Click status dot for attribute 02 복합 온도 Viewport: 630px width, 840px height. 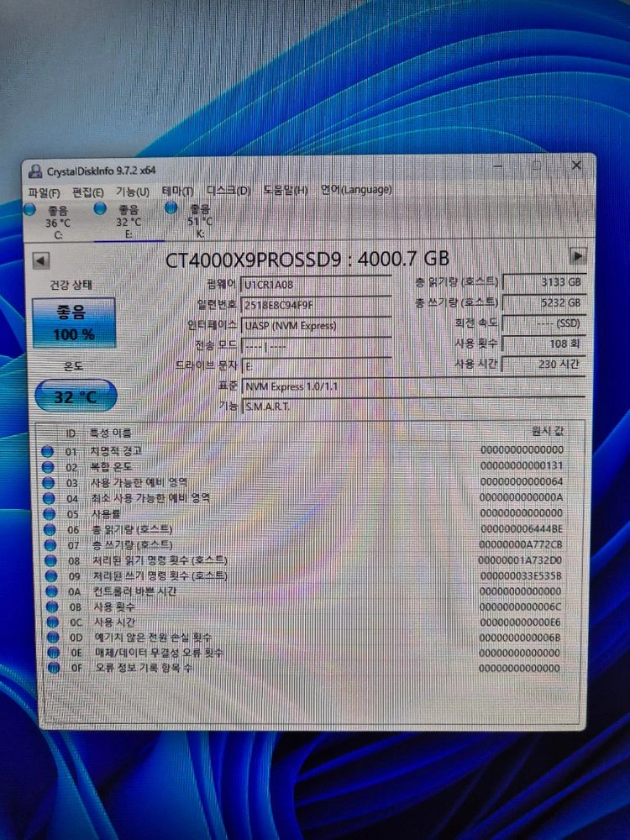pos(48,467)
